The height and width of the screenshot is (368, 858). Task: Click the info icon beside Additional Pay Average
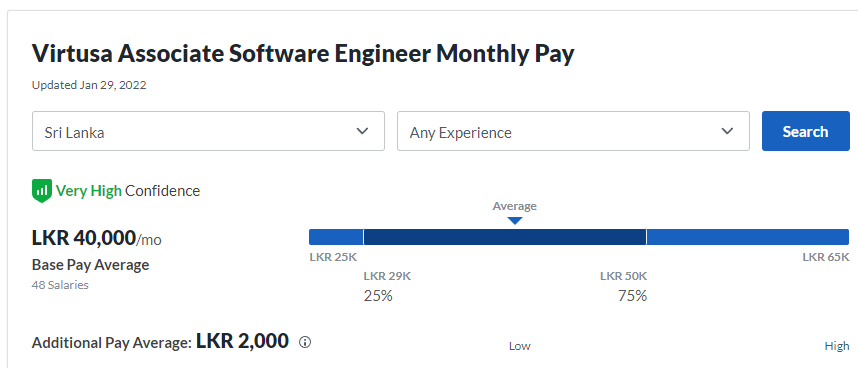(x=305, y=342)
